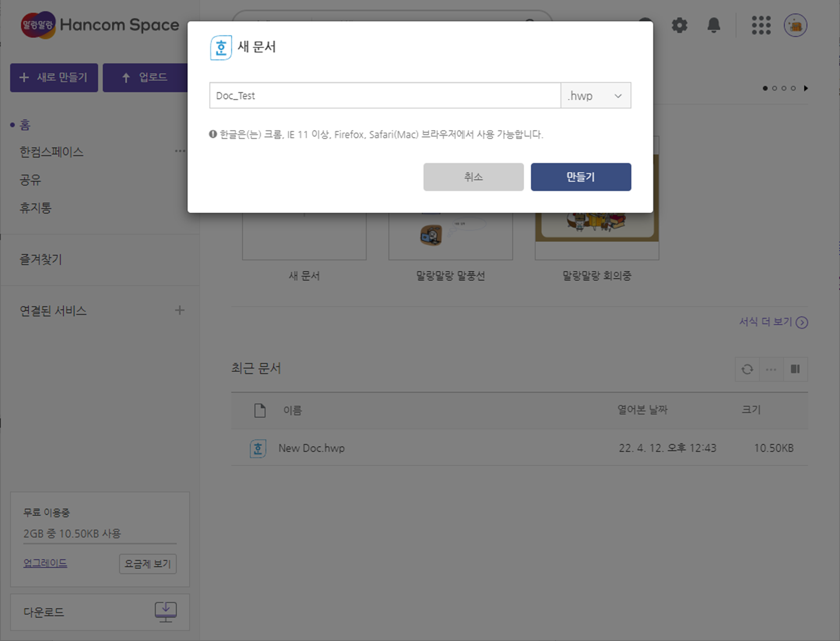The image size is (840, 641).
Task: Open the apps grid menu
Action: pyautogui.click(x=761, y=25)
